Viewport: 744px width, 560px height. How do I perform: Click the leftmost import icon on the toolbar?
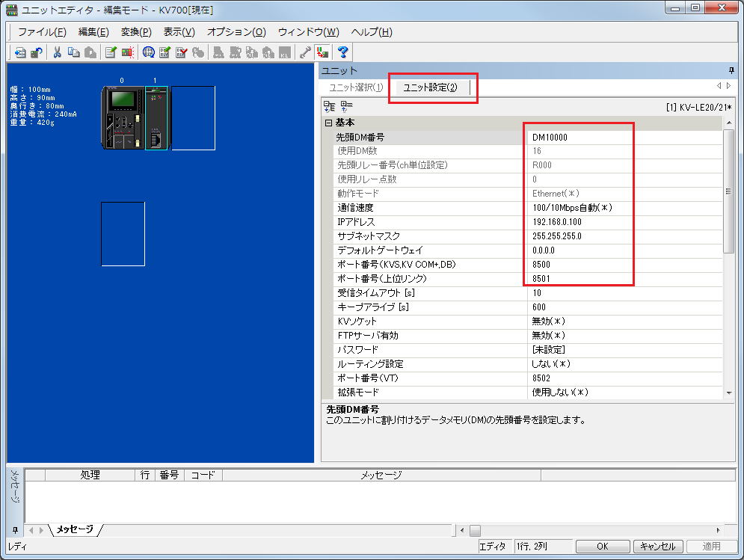19,52
